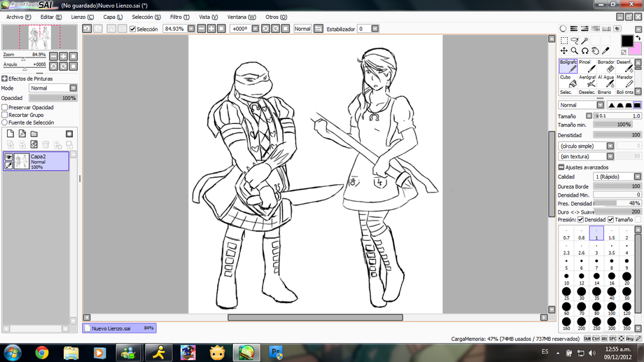Select the Borrador eraser tool

point(605,66)
